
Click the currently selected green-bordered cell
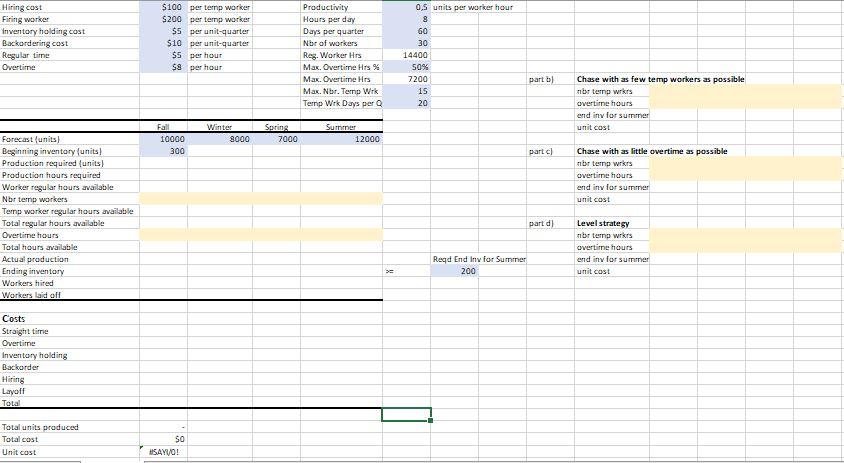point(406,415)
